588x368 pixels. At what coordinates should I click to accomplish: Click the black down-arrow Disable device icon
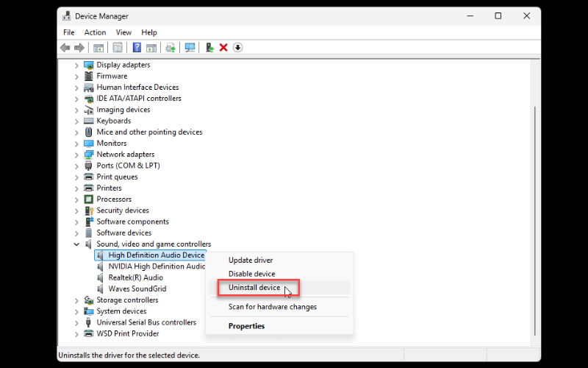(x=237, y=48)
